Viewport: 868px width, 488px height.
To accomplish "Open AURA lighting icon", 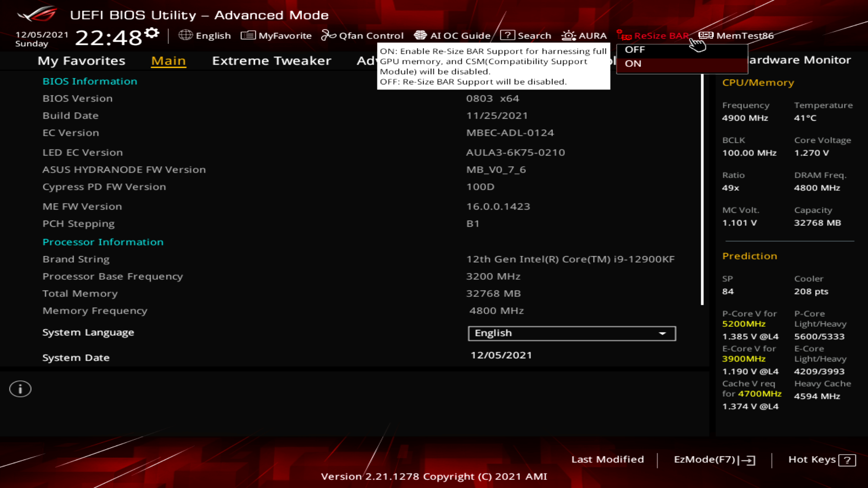I will [x=568, y=35].
